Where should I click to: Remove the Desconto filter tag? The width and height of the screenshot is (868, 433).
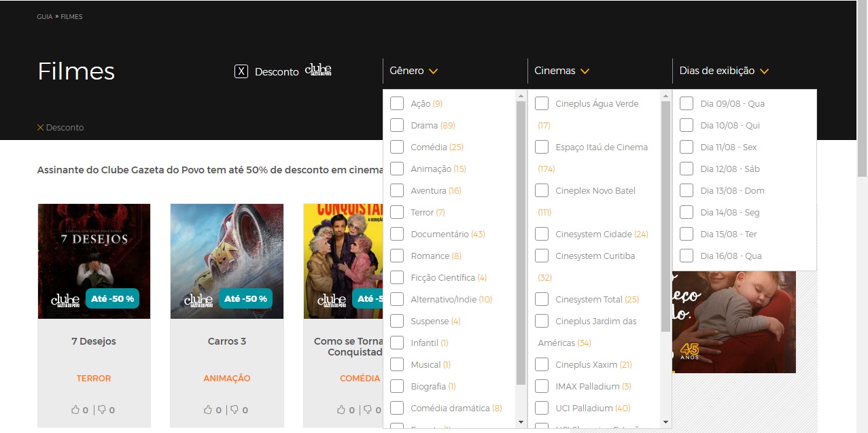(40, 128)
